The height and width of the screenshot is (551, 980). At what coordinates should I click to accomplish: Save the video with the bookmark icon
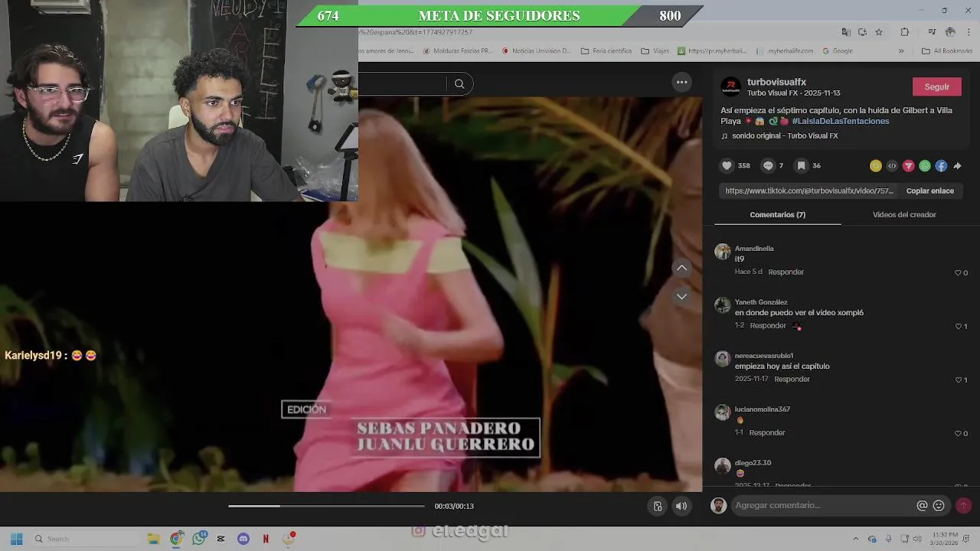point(801,165)
